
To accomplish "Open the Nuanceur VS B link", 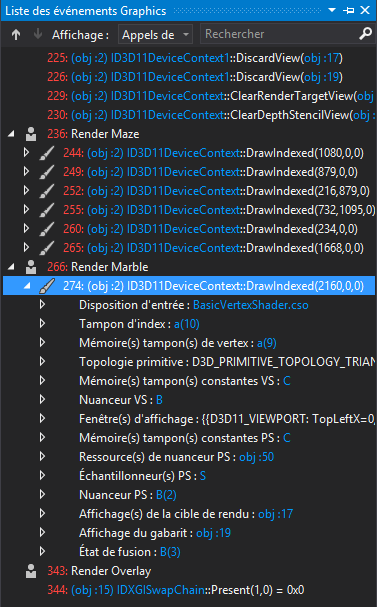I will 159,400.
